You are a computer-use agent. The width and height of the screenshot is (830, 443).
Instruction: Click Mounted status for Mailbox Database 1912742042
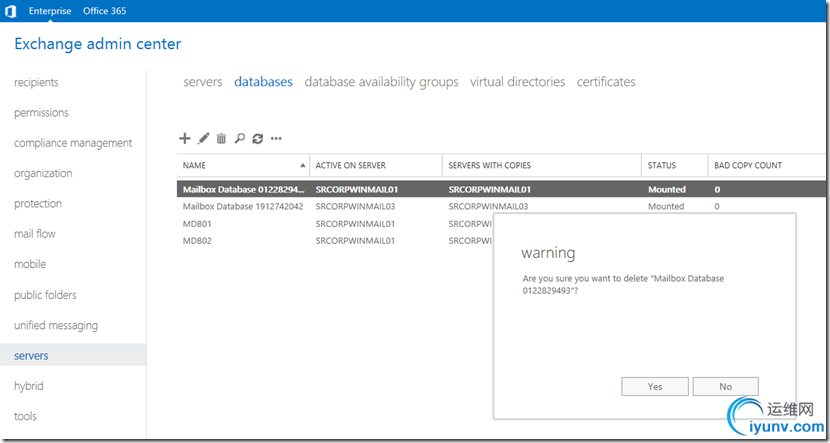click(666, 206)
